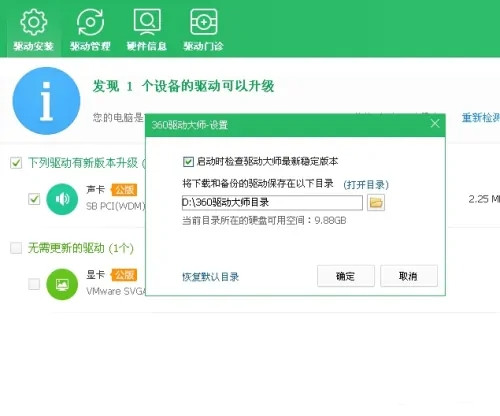Go to the 驱动门诊 tab
Image resolution: width=500 pixels, height=416 pixels.
(x=203, y=29)
